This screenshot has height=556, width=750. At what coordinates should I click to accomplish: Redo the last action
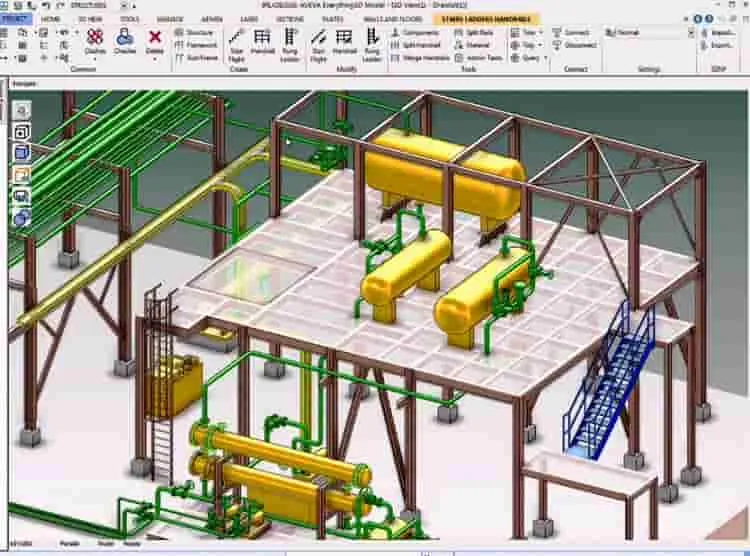pyautogui.click(x=60, y=6)
